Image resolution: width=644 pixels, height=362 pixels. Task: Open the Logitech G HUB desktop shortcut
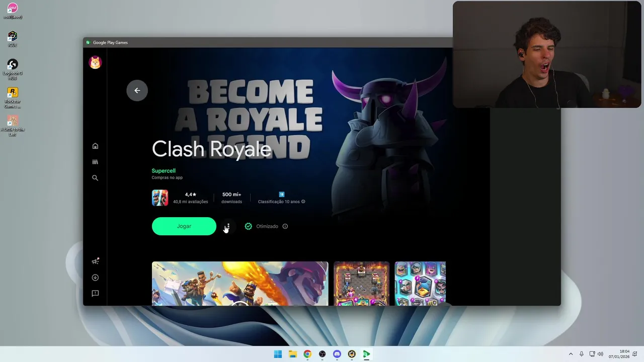(x=13, y=69)
